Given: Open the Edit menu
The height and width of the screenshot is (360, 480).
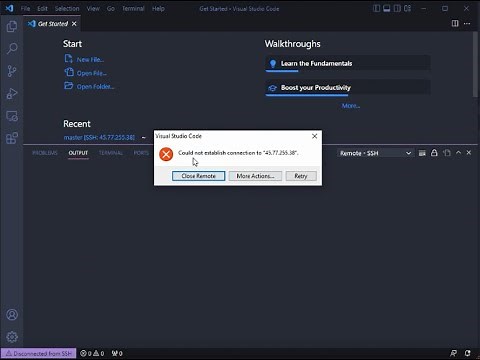Looking at the screenshot, I should click(42, 8).
